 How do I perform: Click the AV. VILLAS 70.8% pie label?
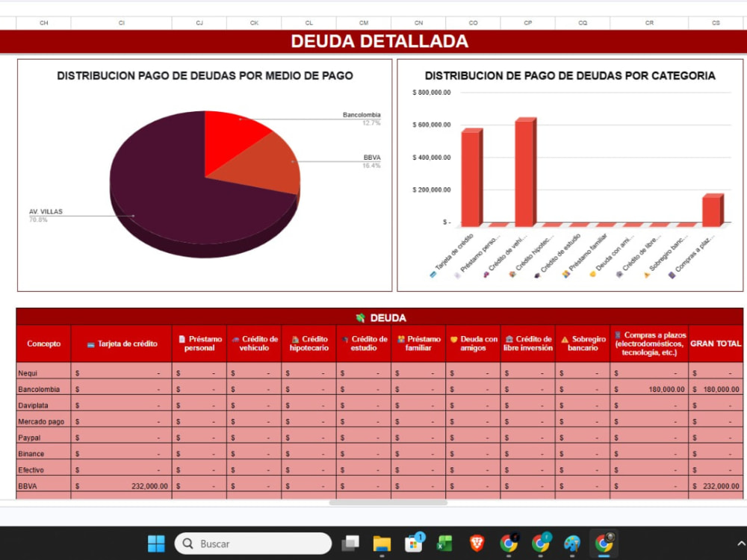pos(46,215)
